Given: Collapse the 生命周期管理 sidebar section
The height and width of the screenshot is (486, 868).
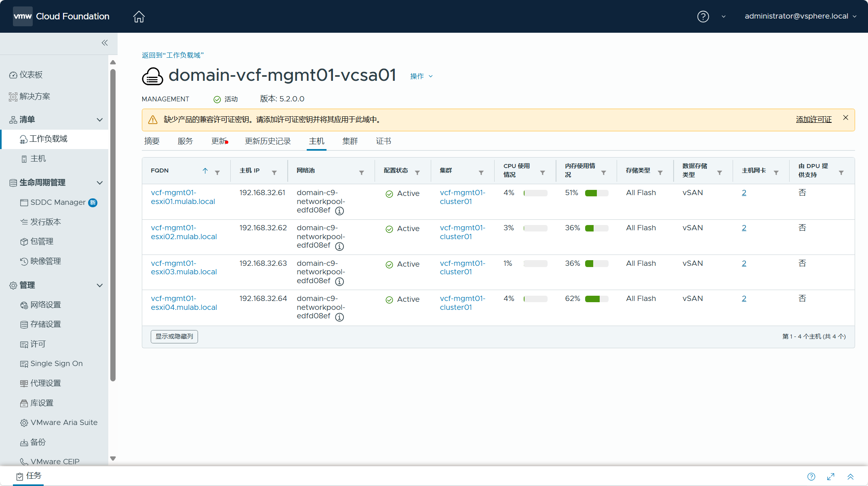Looking at the screenshot, I should 99,183.
